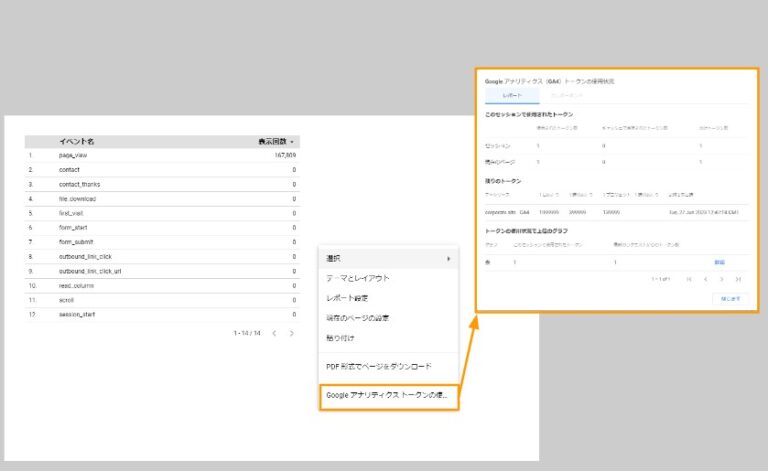Jump to last page in token dialog
The height and width of the screenshot is (471, 768).
point(738,279)
